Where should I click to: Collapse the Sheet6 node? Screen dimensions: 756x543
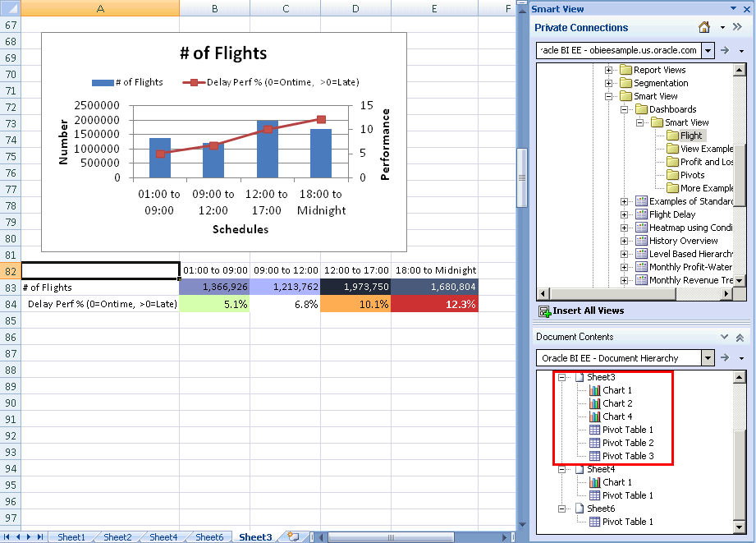coord(561,508)
